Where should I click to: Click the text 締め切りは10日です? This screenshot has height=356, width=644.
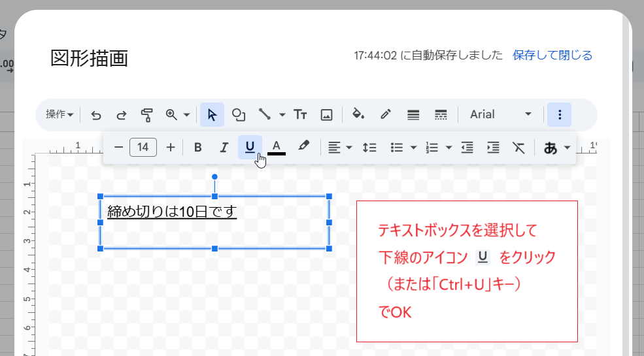click(172, 212)
